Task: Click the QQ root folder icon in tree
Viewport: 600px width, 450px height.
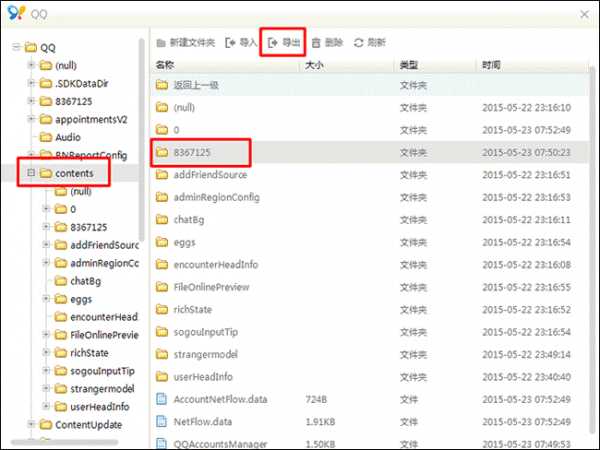Action: (31, 47)
